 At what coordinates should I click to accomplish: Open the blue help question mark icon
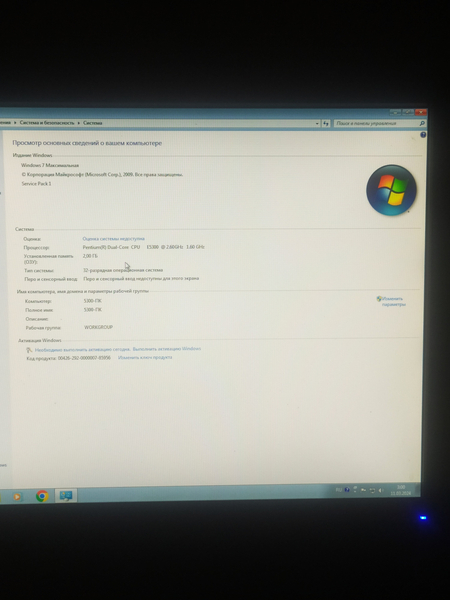coord(423,135)
